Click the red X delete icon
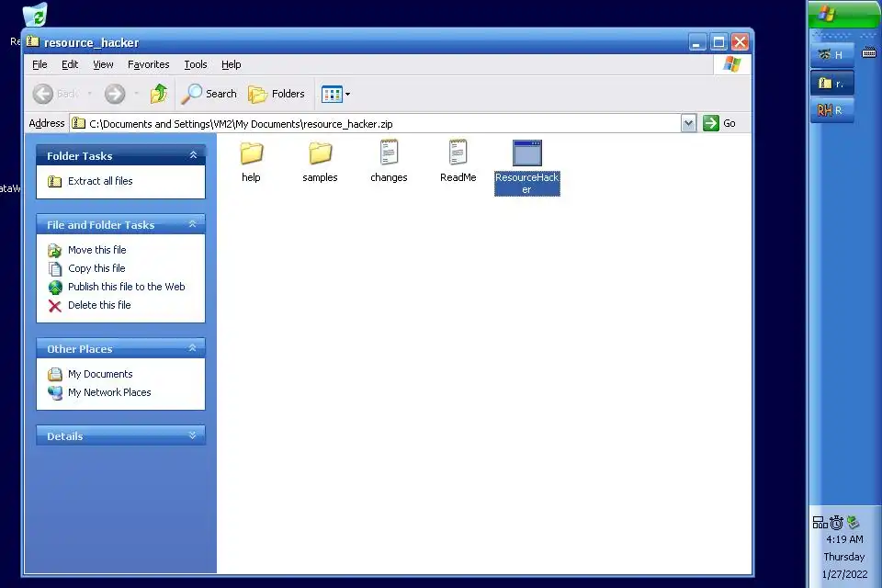 click(x=54, y=306)
